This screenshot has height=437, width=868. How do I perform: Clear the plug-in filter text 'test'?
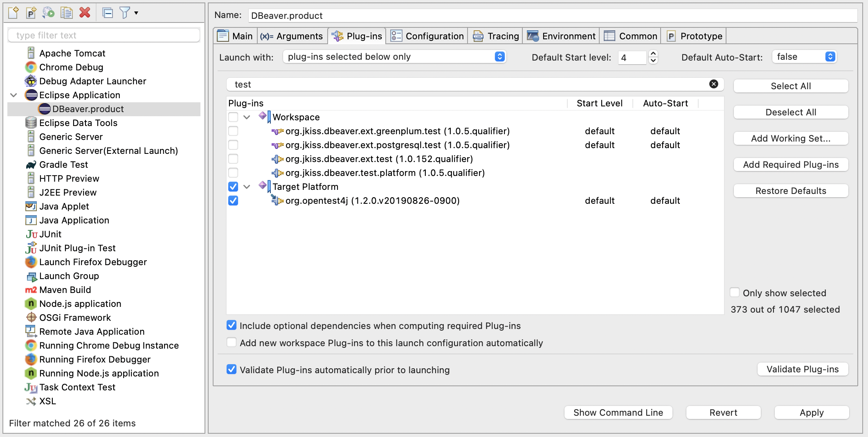pos(713,84)
